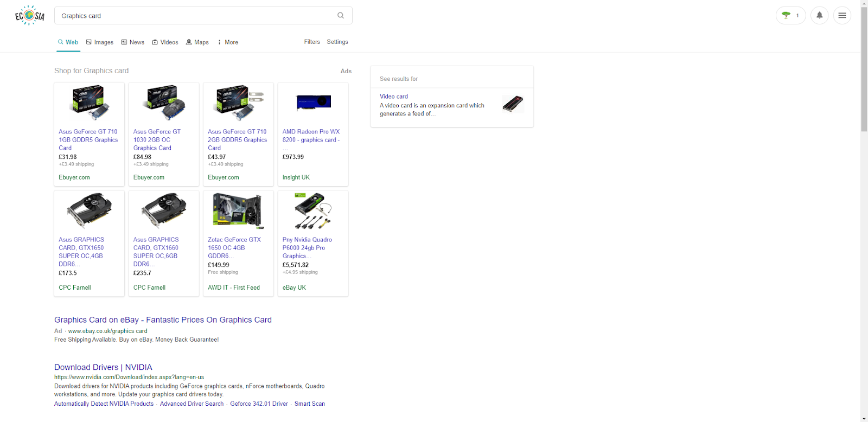Click the Insight UK seller name
Screen dimensions: 868x422
[x=296, y=177]
